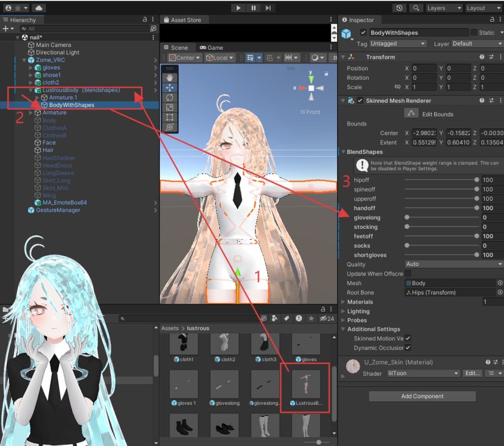Open the undo history icon
Screen dimensions: 504x446
tap(399, 8)
